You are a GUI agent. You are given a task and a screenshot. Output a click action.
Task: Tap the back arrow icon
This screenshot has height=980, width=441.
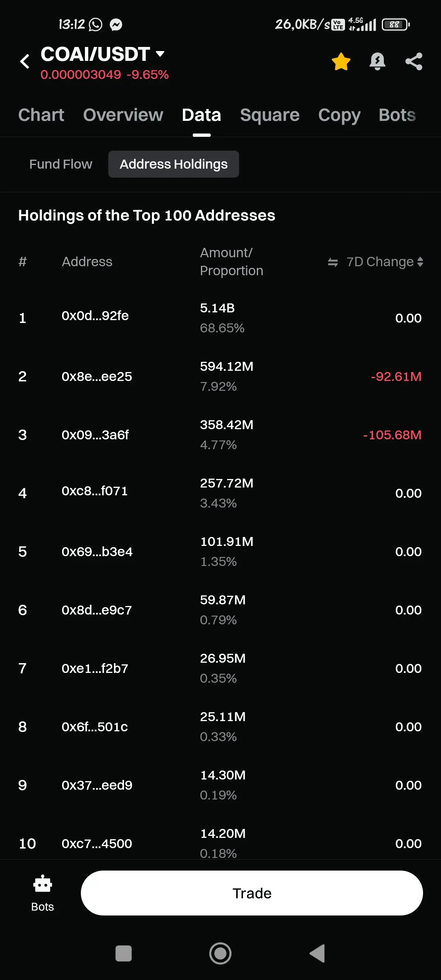tap(25, 62)
